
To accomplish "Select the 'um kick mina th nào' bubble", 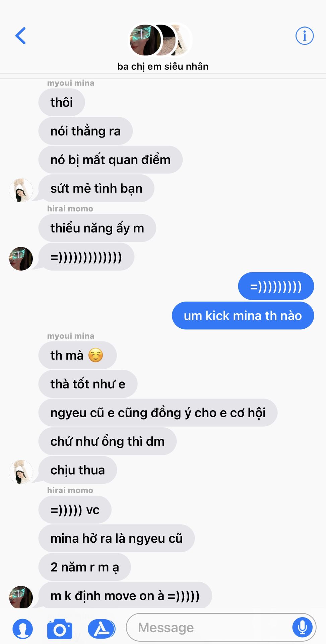I will click(x=243, y=316).
